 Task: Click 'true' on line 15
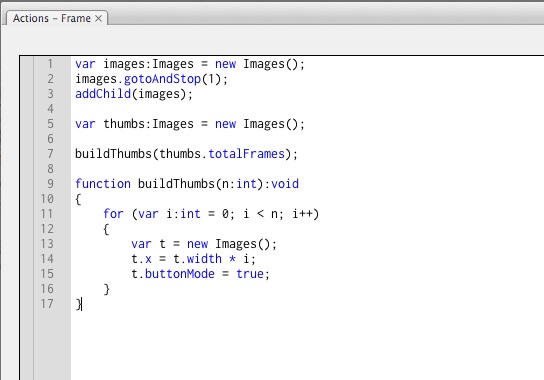250,274
